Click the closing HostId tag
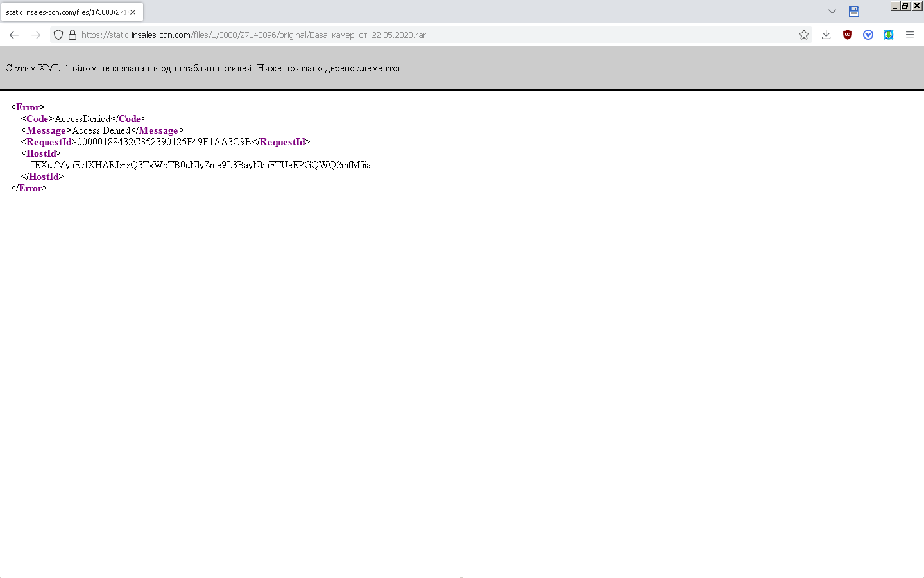 (x=42, y=177)
